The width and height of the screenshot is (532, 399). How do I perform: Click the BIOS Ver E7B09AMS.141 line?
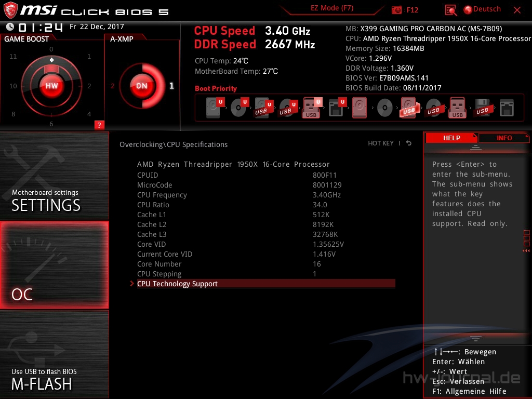[x=387, y=78]
